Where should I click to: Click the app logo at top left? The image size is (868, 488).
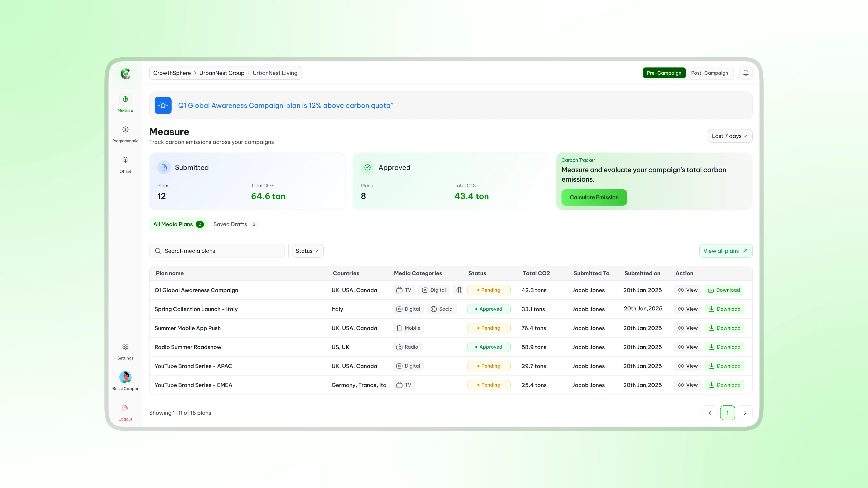[x=125, y=74]
